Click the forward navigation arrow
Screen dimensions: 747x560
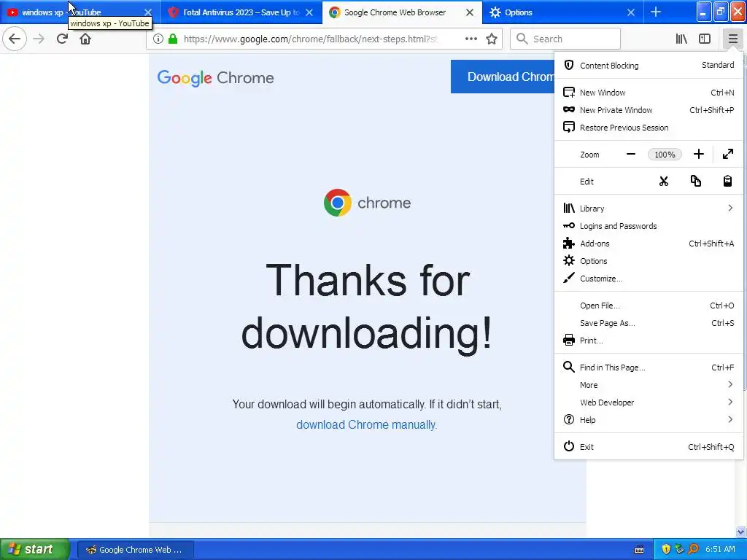39,39
